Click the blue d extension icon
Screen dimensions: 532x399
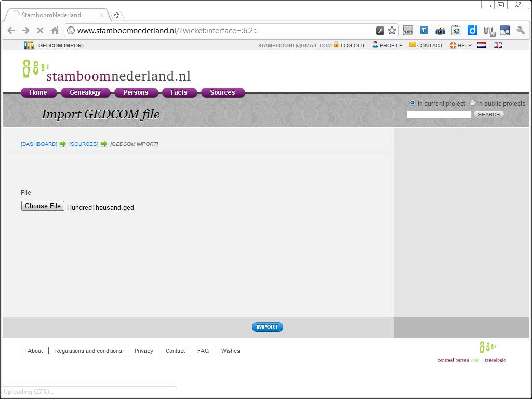pyautogui.click(x=472, y=31)
